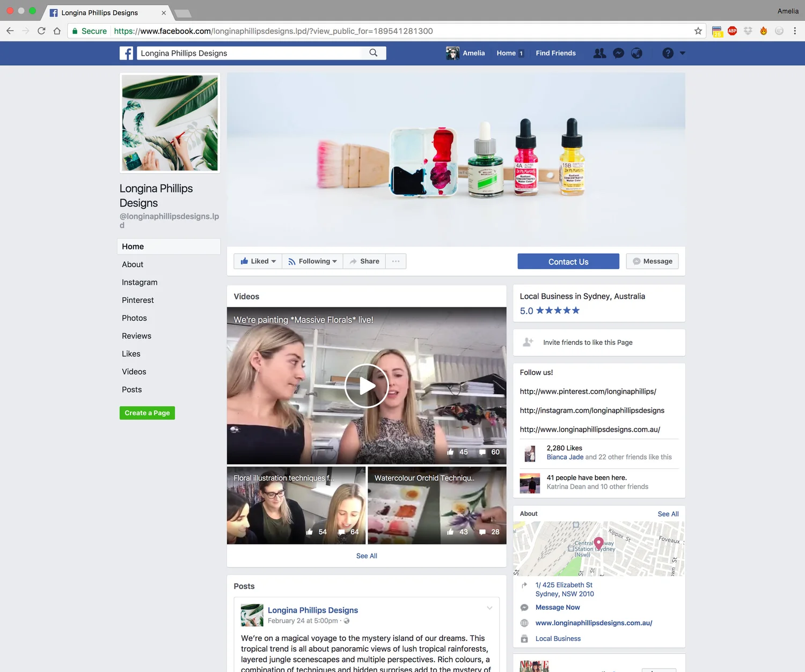Click Find Friends in the top bar
The width and height of the screenshot is (805, 672).
pyautogui.click(x=555, y=53)
